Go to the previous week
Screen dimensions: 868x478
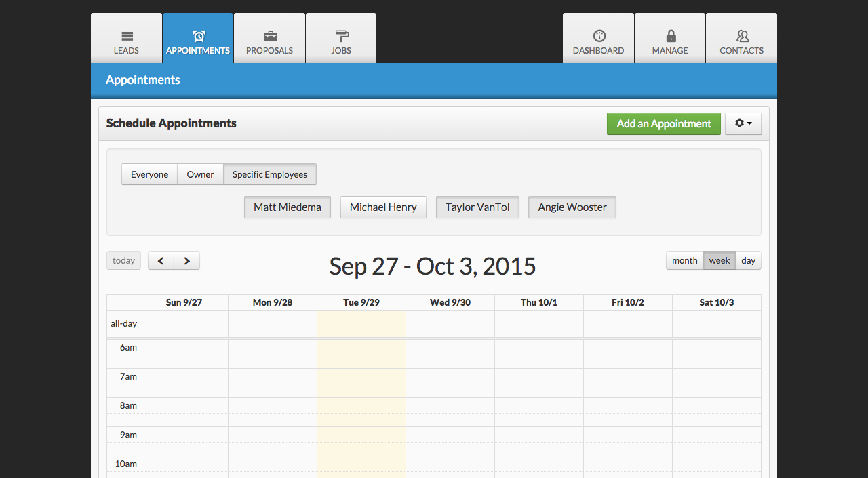pyautogui.click(x=161, y=260)
